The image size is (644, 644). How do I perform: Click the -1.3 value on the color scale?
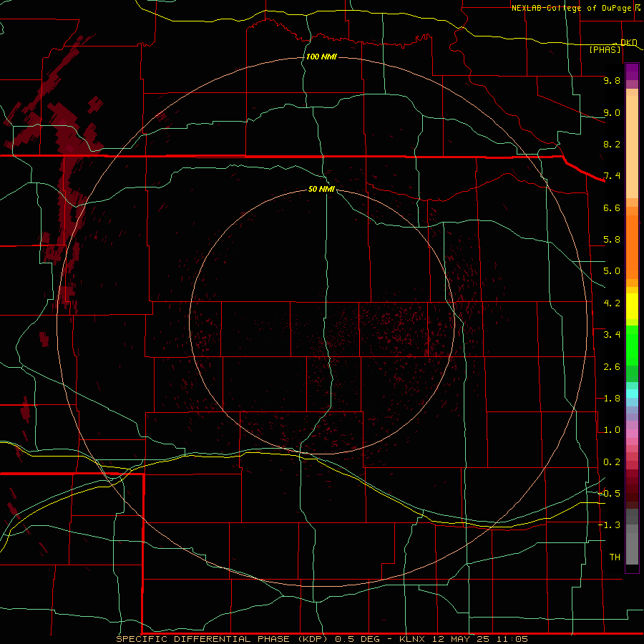[609, 525]
